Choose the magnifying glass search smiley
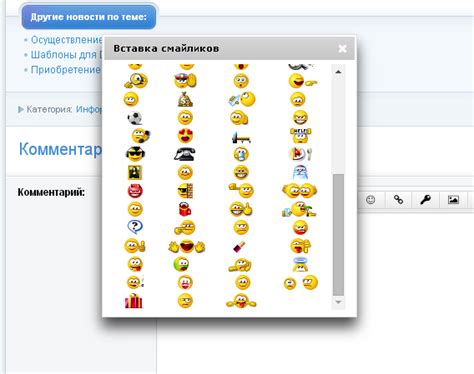This screenshot has height=374, width=474. coord(136,81)
